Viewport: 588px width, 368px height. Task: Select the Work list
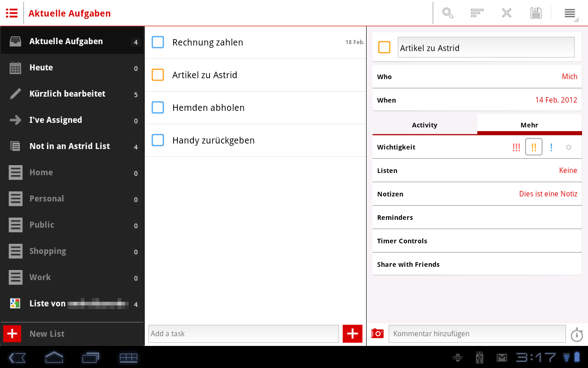pos(72,277)
